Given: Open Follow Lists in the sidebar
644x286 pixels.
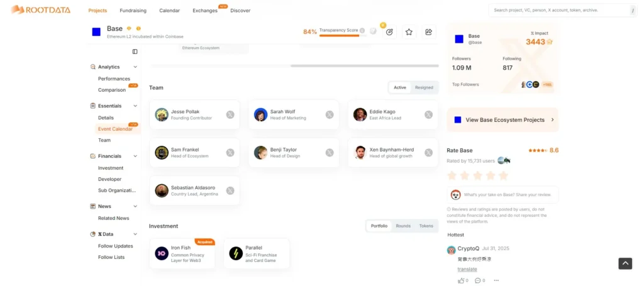Looking at the screenshot, I should click(x=111, y=257).
